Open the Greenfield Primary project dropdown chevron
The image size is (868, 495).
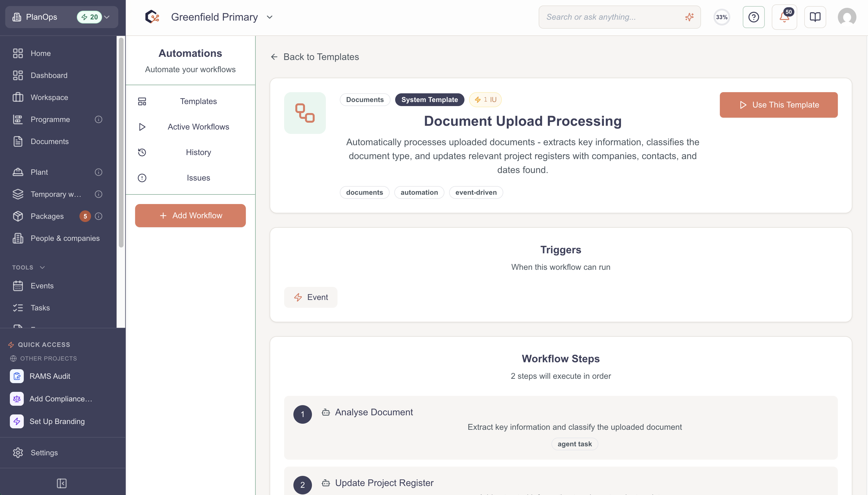point(270,17)
